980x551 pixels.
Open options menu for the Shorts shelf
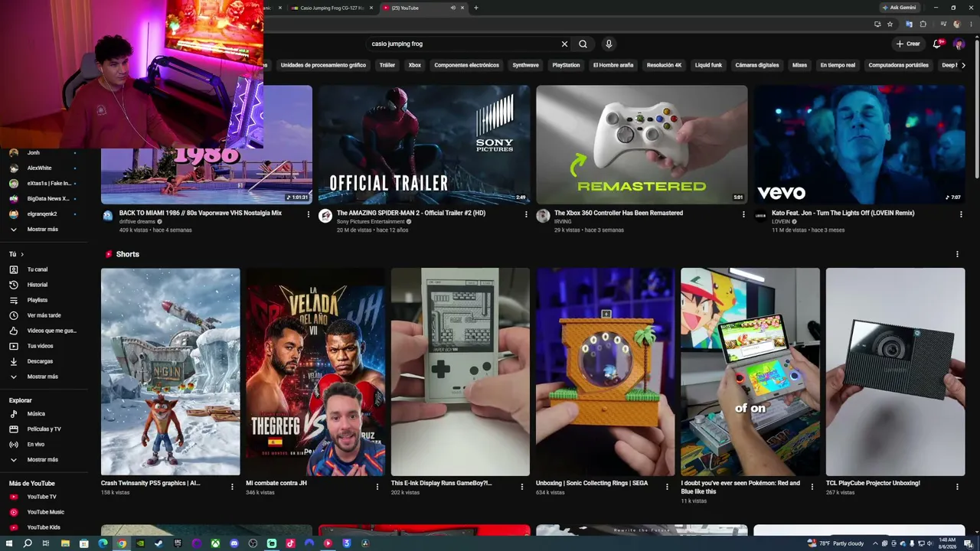click(x=957, y=254)
